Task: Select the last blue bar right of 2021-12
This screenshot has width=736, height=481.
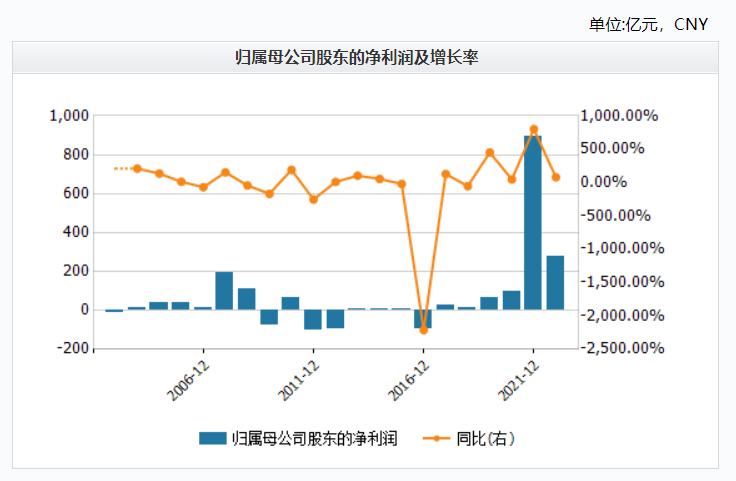Action: [x=555, y=282]
